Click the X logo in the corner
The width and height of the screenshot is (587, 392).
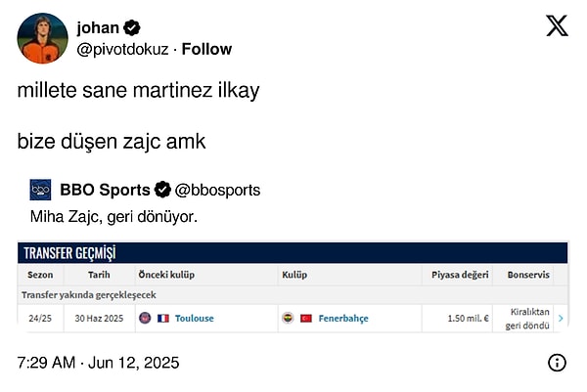tap(557, 26)
